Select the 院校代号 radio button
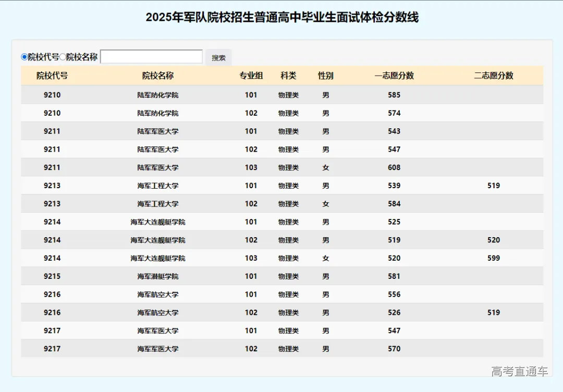The width and height of the screenshot is (563, 392). [24, 57]
